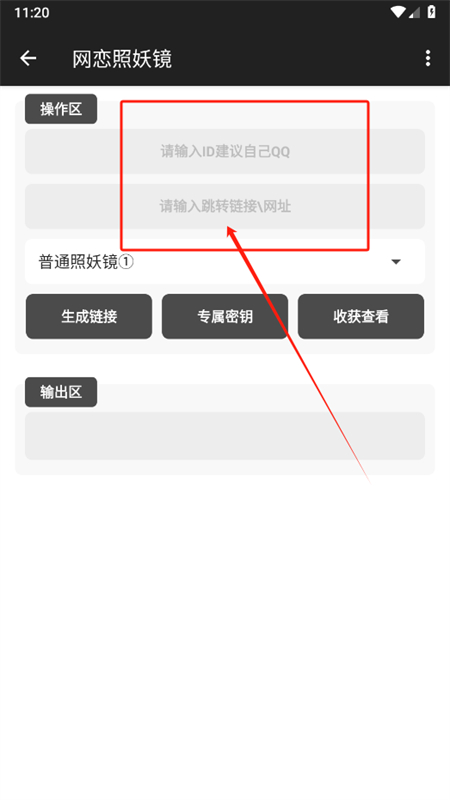Open the 普通照妖镜① mode selector
This screenshot has height=800, width=450.
(x=225, y=262)
